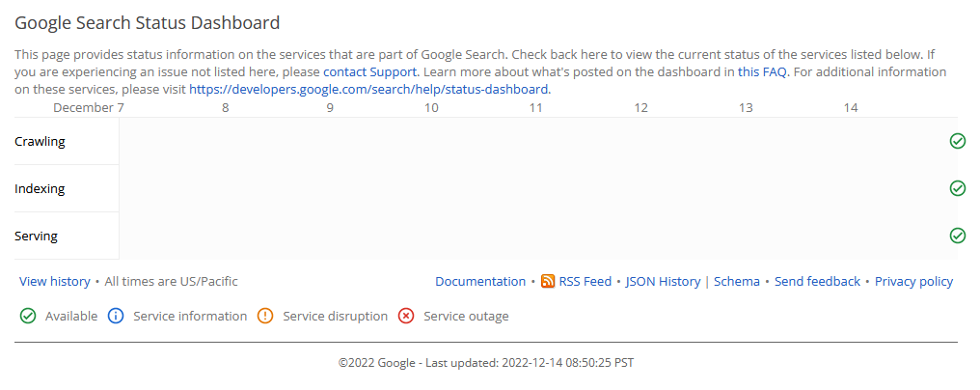This screenshot has height=390, width=980.
Task: Open the Schema link
Action: (x=737, y=282)
